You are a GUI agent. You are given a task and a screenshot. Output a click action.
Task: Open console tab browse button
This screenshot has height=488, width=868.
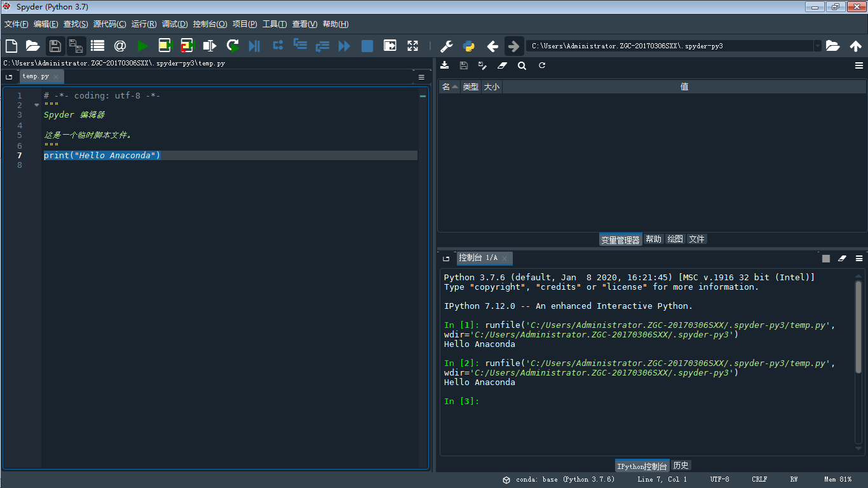coord(446,259)
